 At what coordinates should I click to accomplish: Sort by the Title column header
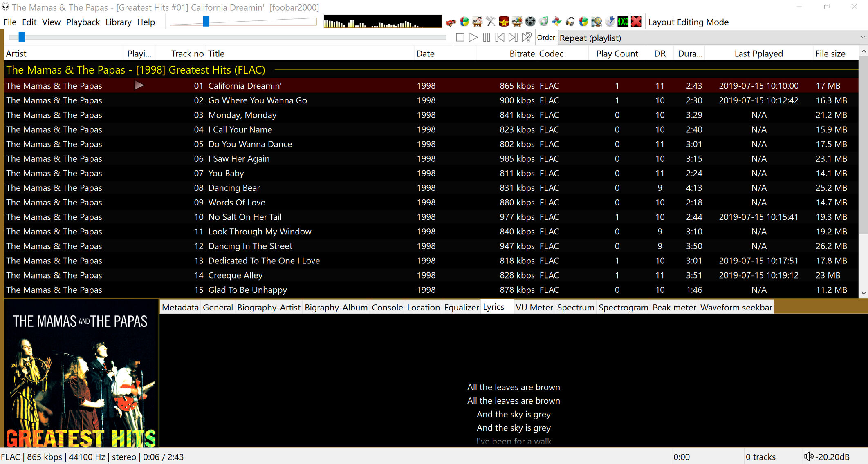click(310, 54)
